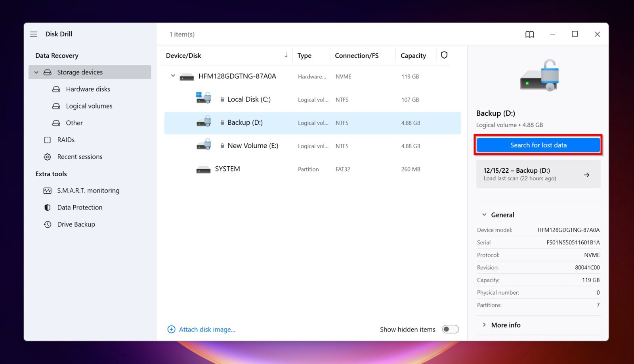Select Logical volumes in the sidebar
Screen dimensions: 634x364
click(x=88, y=106)
